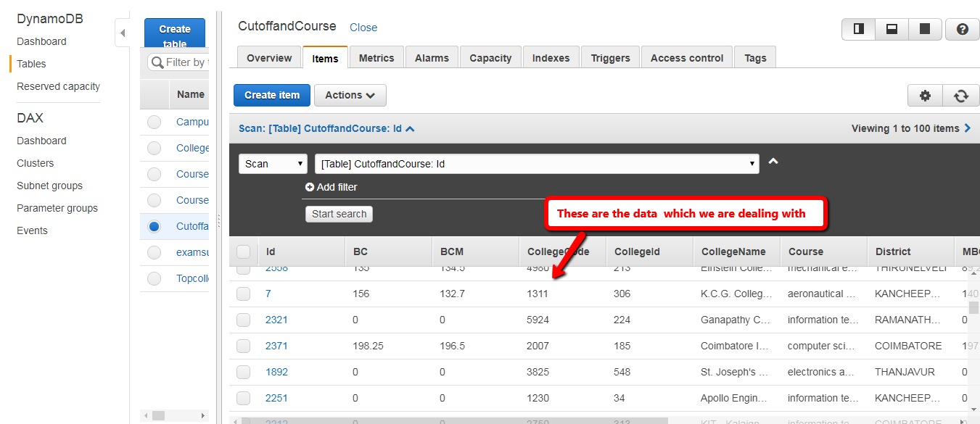This screenshot has width=980, height=424.
Task: Go to DynamoDB Dashboard in sidebar
Action: click(x=41, y=41)
